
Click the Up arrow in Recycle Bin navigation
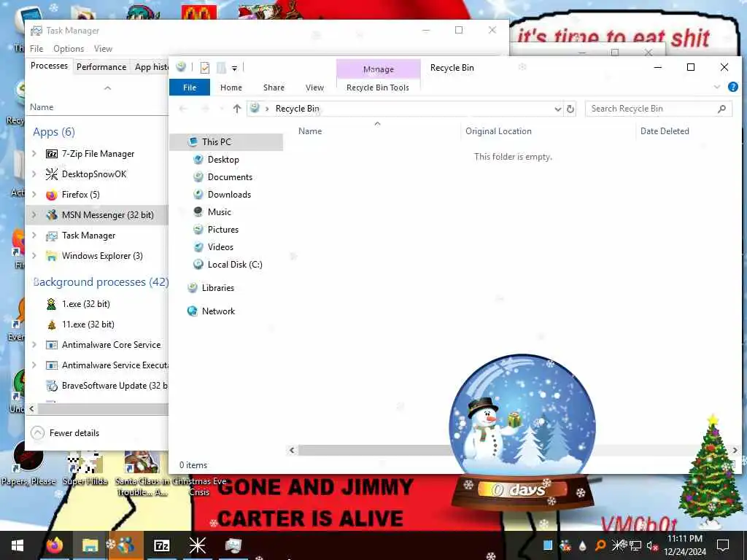(237, 109)
